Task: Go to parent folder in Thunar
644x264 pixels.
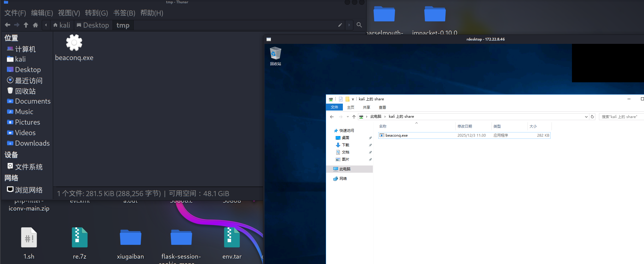Action: tap(26, 25)
